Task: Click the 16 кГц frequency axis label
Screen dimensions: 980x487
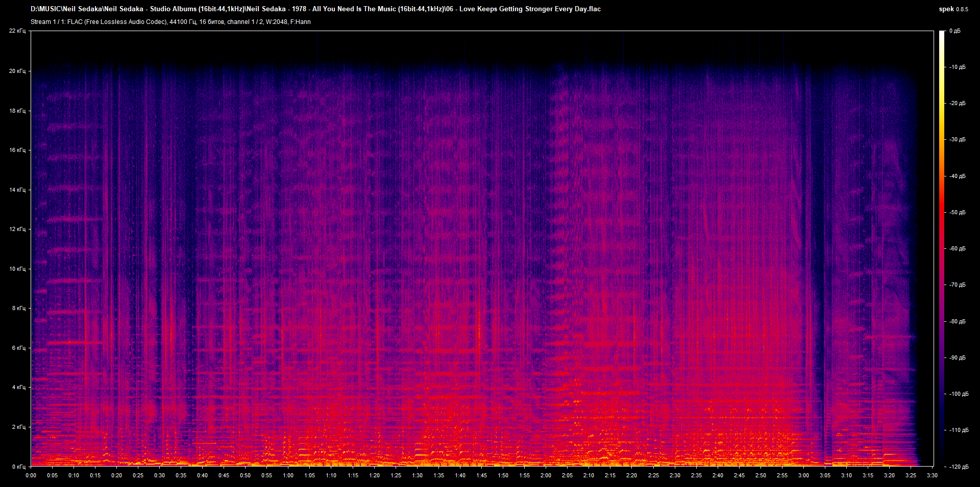Action: (x=17, y=150)
